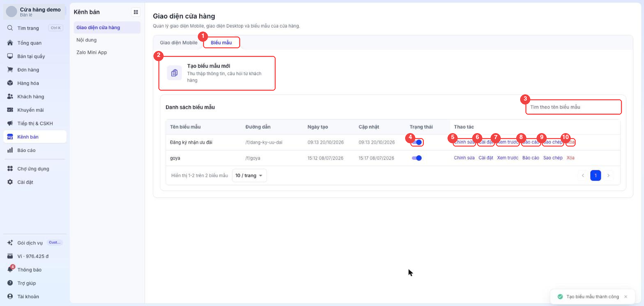Click the Thông báo bell icon

point(10,270)
